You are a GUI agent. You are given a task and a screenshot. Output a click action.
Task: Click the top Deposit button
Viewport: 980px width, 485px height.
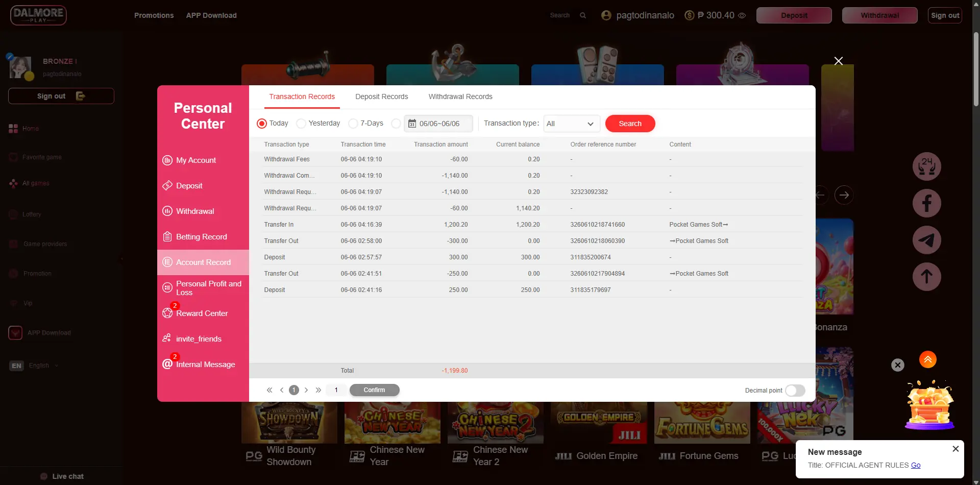[794, 15]
